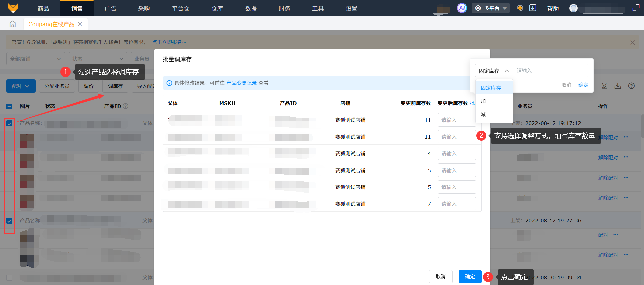Open the 财务 menu
The width and height of the screenshot is (644, 285).
pyautogui.click(x=284, y=8)
